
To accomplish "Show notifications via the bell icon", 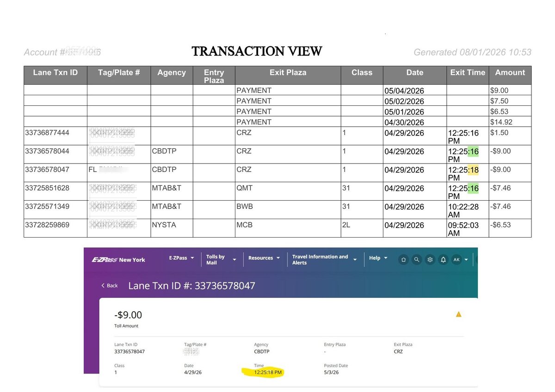I will point(443,260).
